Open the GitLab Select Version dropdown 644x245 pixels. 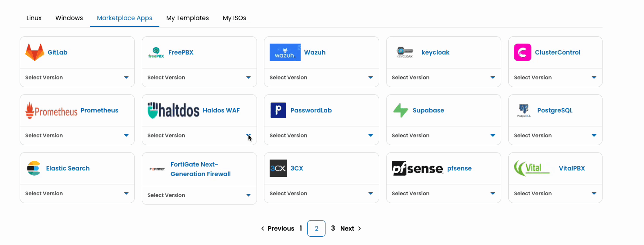77,78
